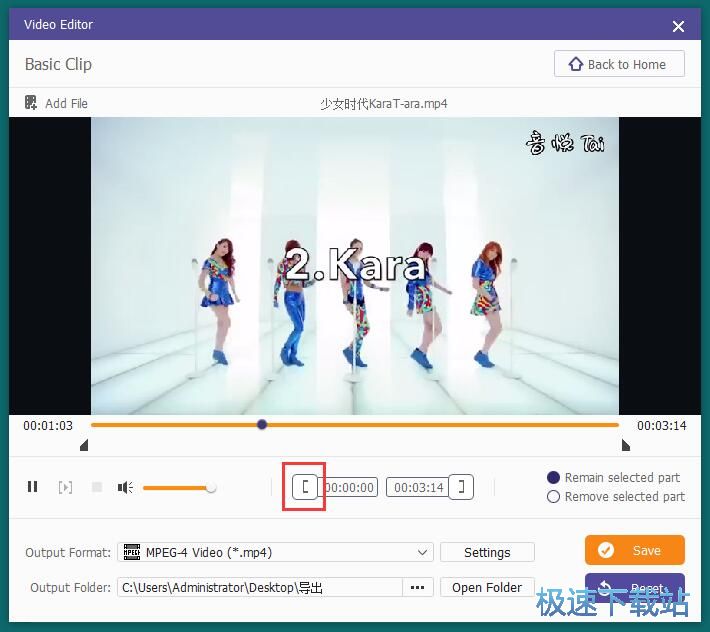This screenshot has height=632, width=710.
Task: Select Remain selected part option
Action: 614,477
